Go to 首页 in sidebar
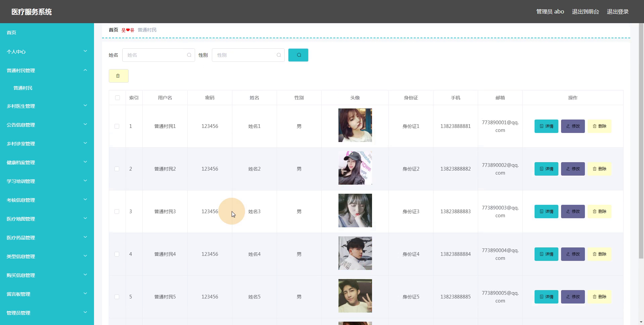Viewport: 644px width, 325px height. (47, 33)
